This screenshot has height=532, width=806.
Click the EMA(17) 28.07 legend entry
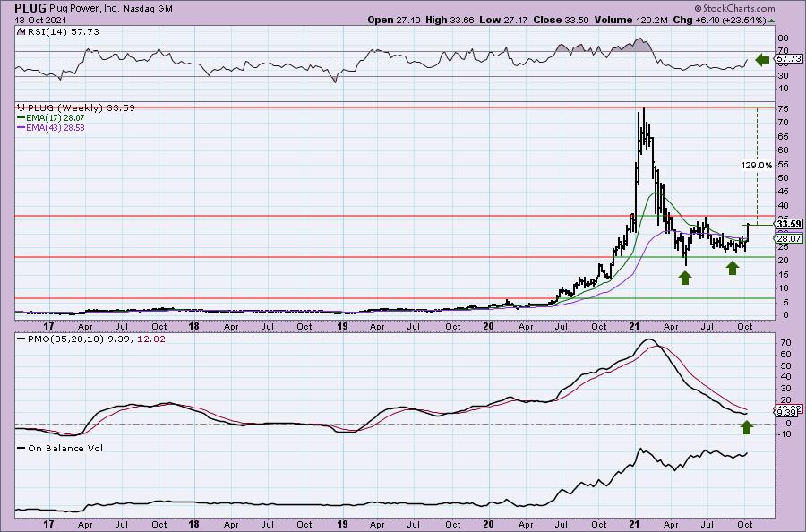(55, 117)
